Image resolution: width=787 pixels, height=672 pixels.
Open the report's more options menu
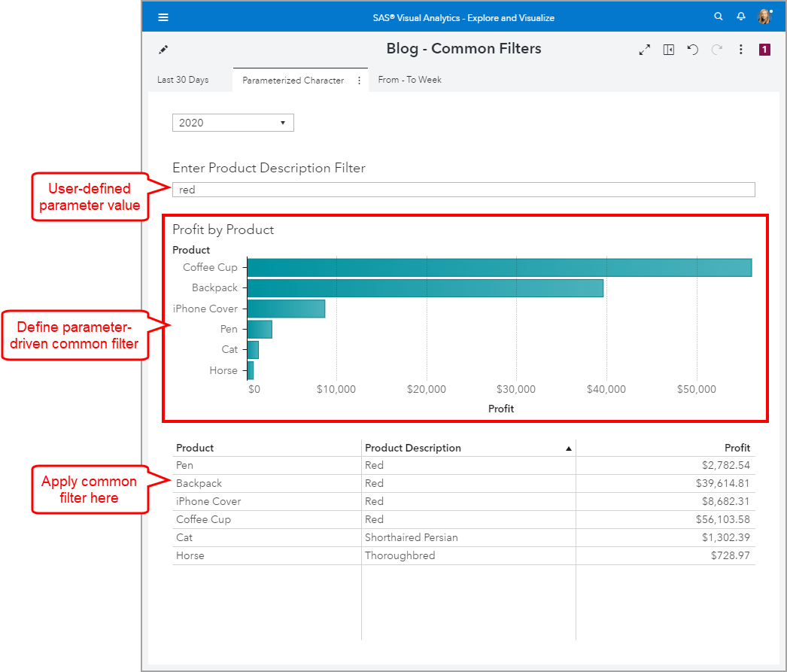[x=740, y=49]
